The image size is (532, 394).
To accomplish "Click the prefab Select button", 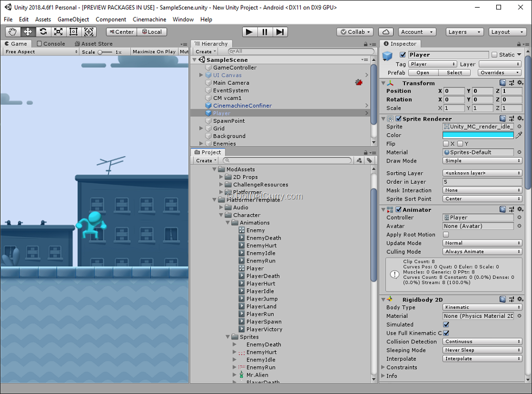I will pyautogui.click(x=454, y=73).
